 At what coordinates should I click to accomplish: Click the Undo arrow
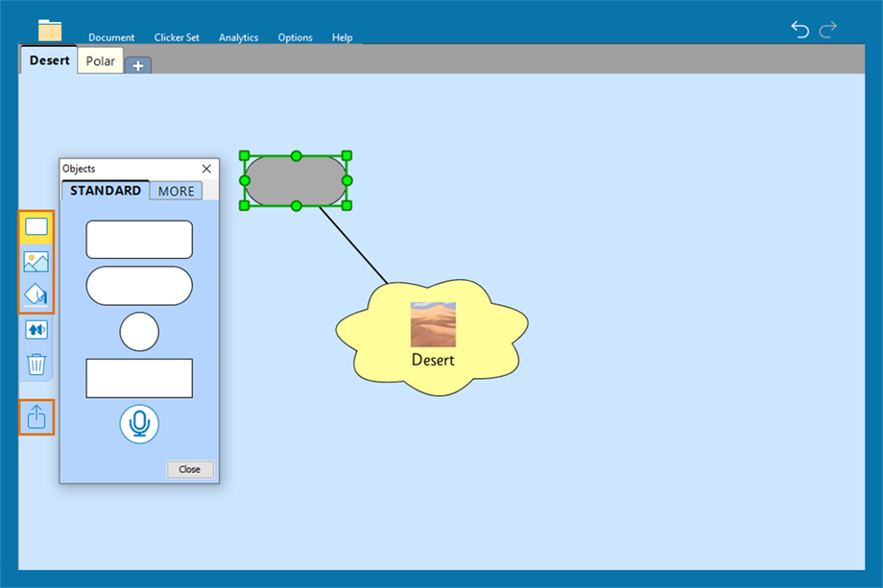point(799,30)
